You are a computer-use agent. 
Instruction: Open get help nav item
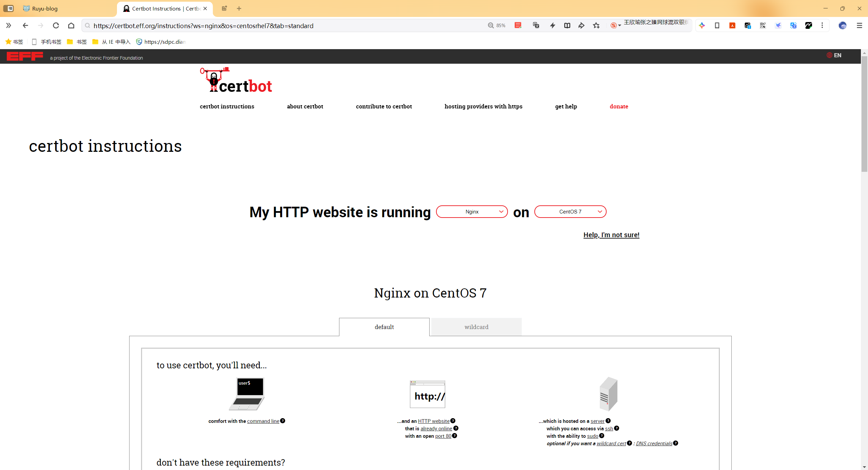[x=566, y=106]
